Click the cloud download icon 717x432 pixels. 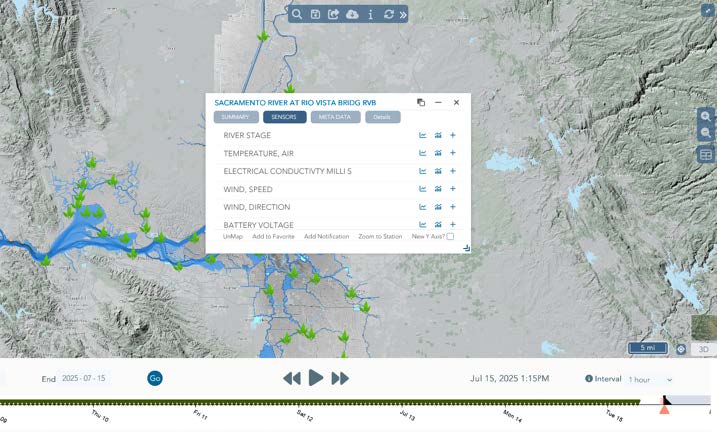352,15
